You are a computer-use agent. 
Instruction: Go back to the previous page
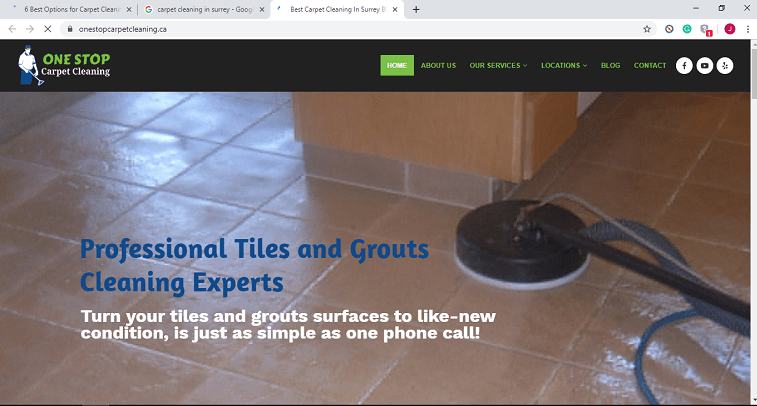click(x=12, y=29)
